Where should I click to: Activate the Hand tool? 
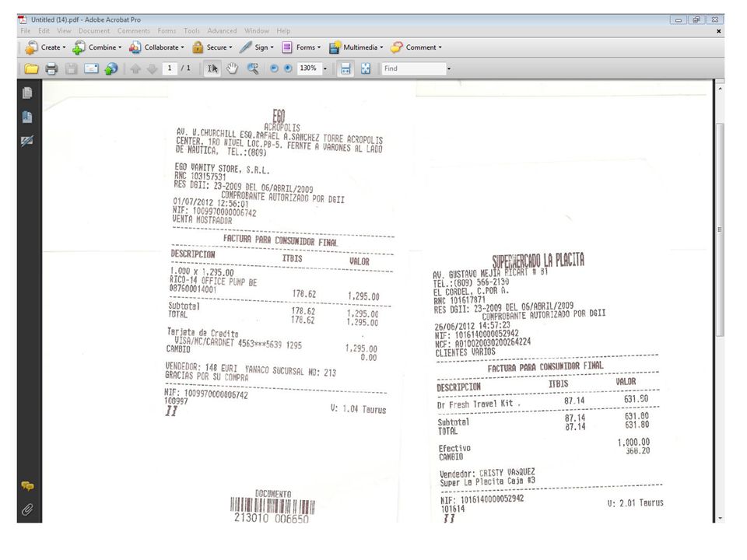[x=232, y=69]
